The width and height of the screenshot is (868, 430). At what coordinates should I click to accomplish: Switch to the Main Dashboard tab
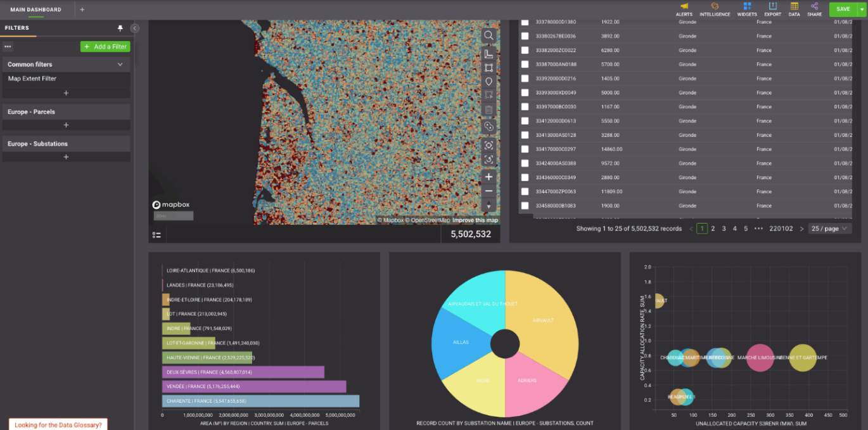(36, 9)
